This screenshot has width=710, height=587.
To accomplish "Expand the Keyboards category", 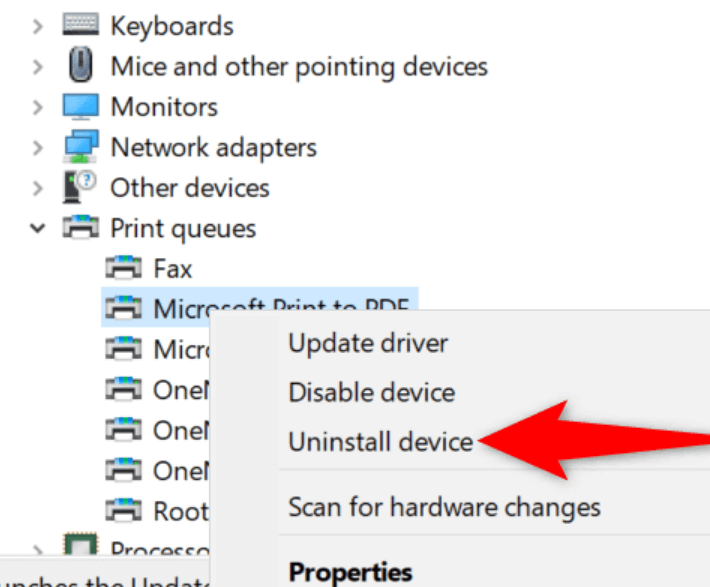I will point(38,27).
